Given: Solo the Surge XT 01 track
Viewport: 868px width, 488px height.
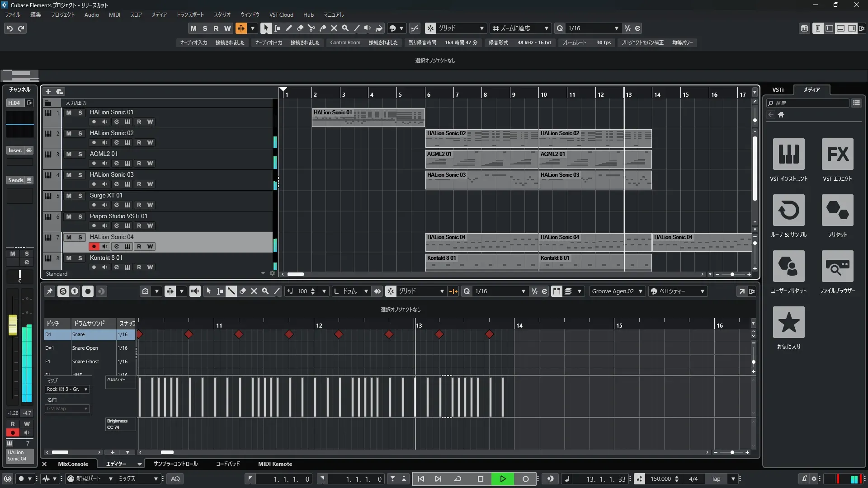Looking at the screenshot, I should tap(80, 196).
